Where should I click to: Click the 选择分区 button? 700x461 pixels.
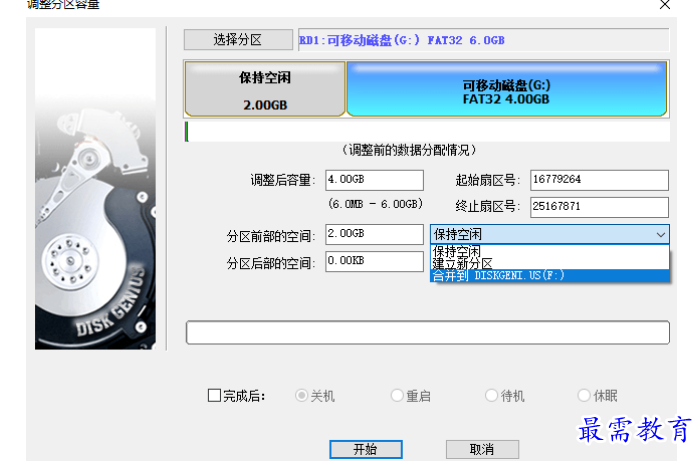pos(238,40)
